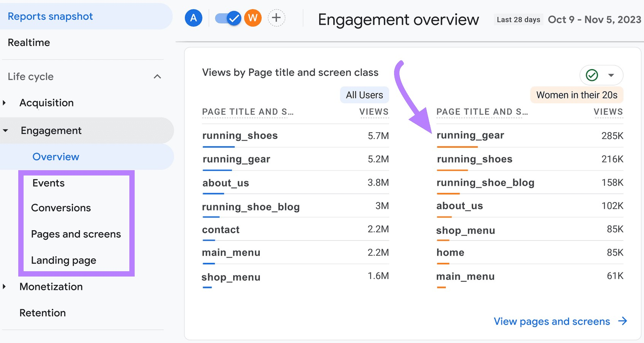Open the dropdown next to the green checkmark
644x343 pixels.
coord(611,75)
